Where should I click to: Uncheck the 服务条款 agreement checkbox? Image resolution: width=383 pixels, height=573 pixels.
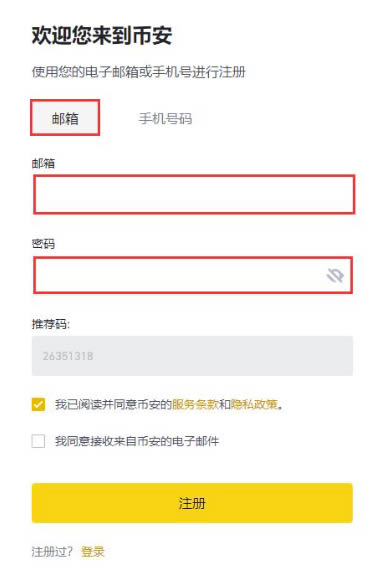click(x=38, y=405)
